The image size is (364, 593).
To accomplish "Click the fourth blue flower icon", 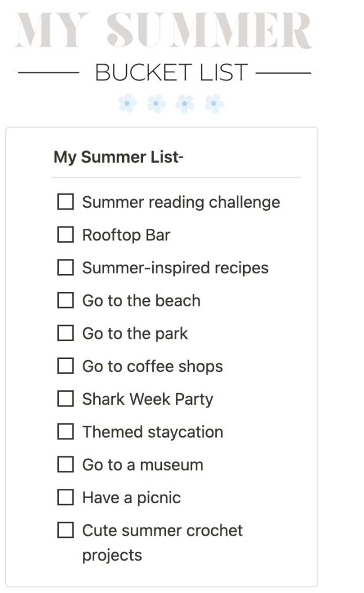I will [214, 104].
